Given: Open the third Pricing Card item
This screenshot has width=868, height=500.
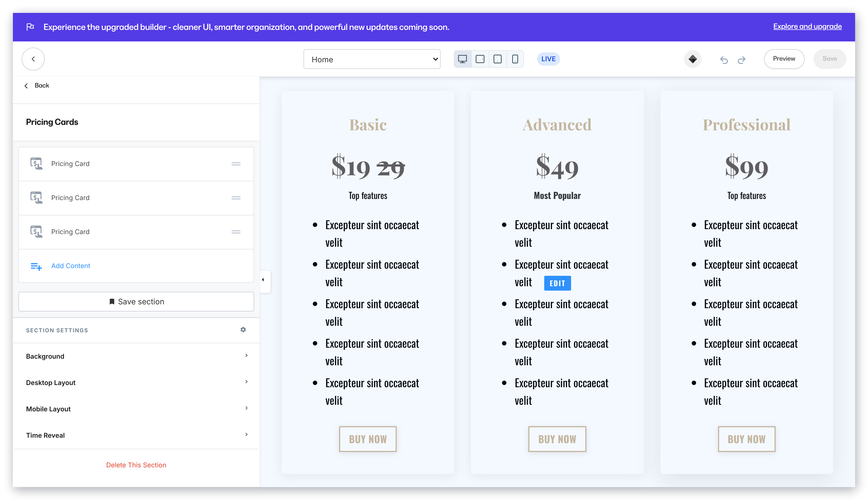Looking at the screenshot, I should (x=136, y=232).
